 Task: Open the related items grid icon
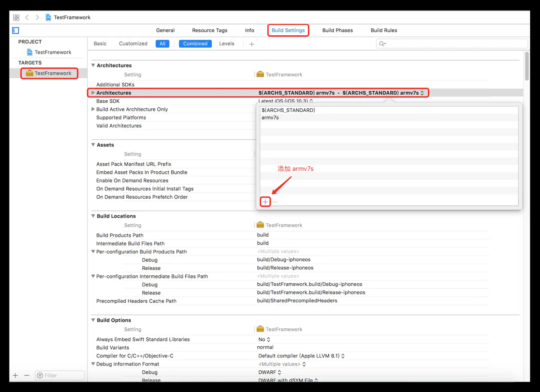coord(16,17)
